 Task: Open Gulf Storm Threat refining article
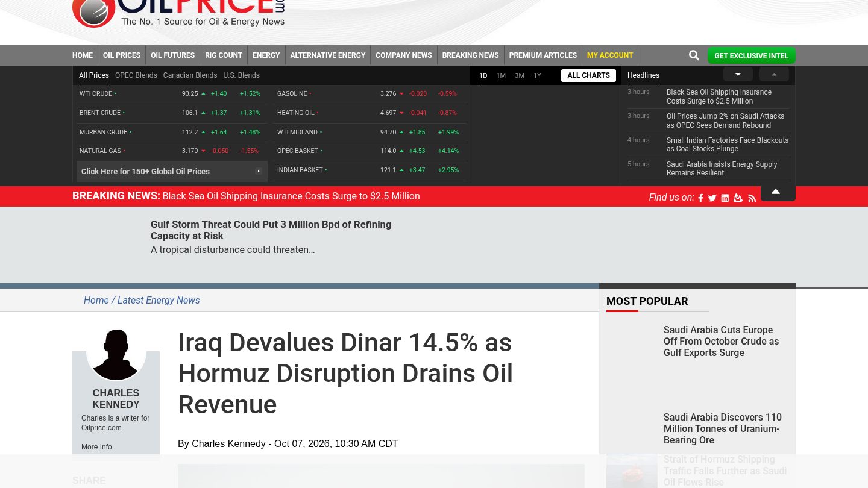[x=271, y=230]
